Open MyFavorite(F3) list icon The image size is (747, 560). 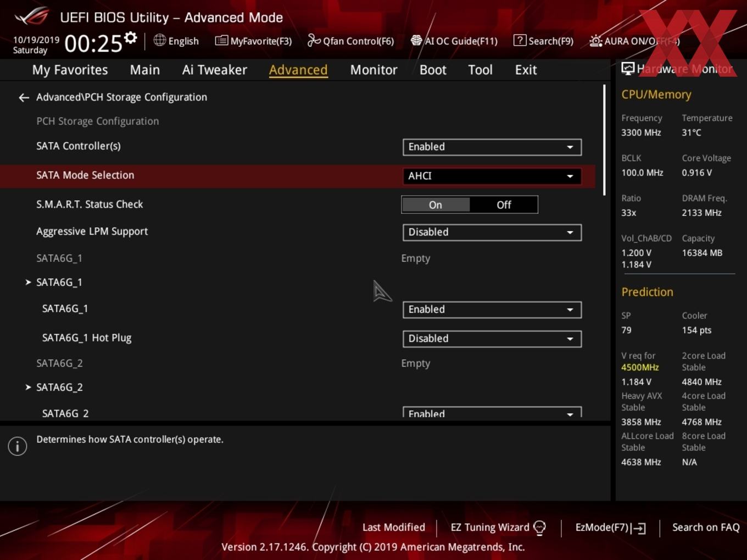pyautogui.click(x=221, y=41)
